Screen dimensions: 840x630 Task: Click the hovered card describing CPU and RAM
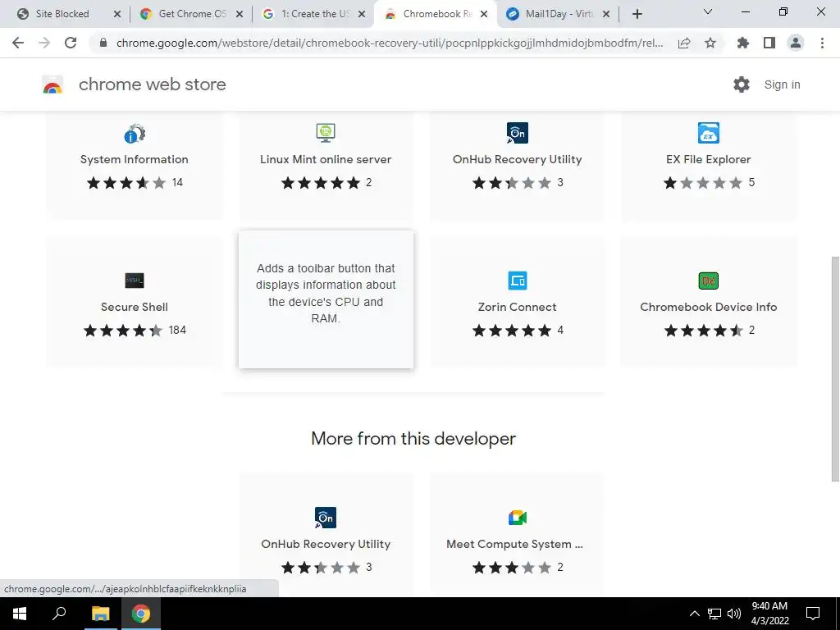point(326,299)
